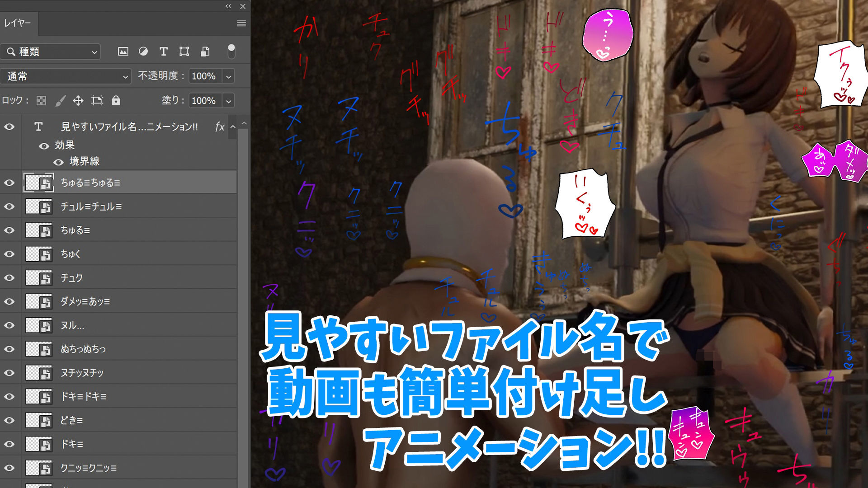Screen dimensions: 868x488
Task: Click the lock all padlock icon
Action: [116, 101]
